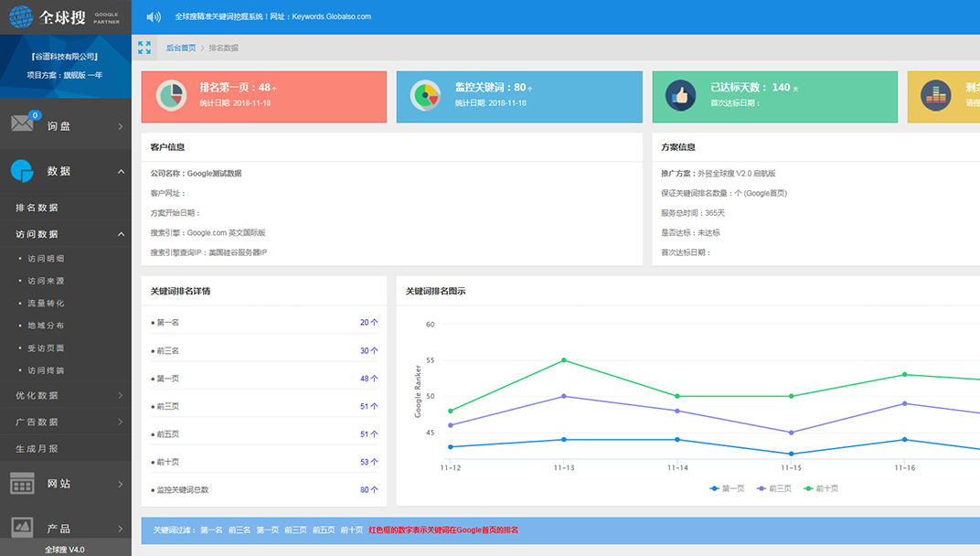Toggle 前十页 series in chart legend
980x556 pixels.
pyautogui.click(x=820, y=488)
